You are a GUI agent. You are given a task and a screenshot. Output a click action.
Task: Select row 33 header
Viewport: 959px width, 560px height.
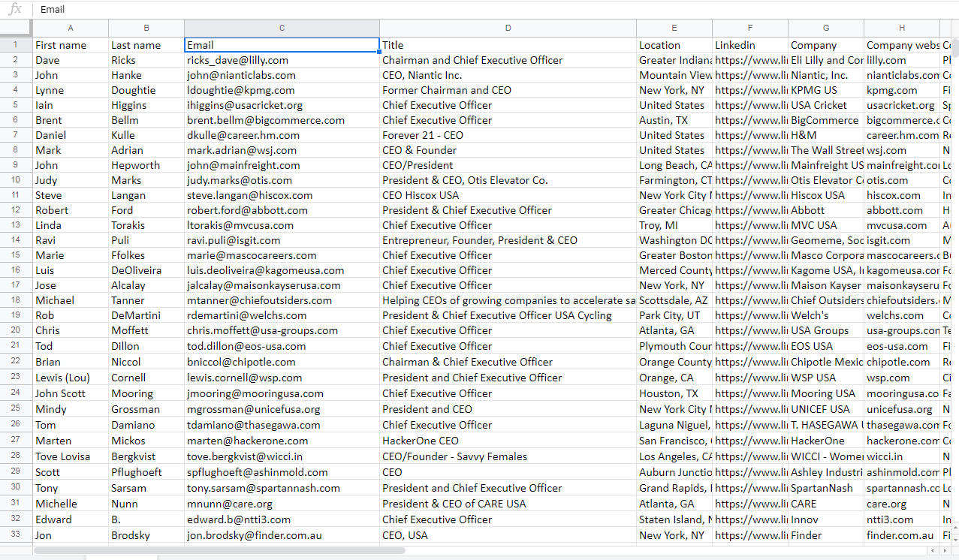(16, 535)
